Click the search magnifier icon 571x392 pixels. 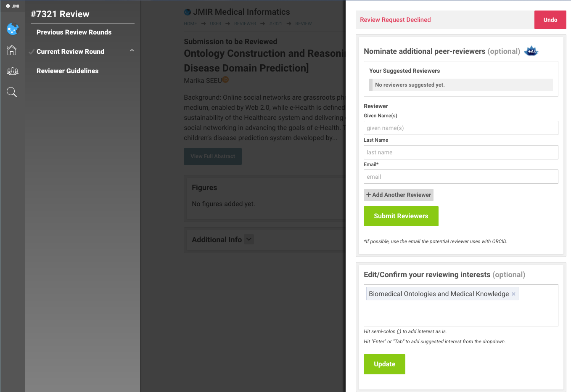coord(12,92)
